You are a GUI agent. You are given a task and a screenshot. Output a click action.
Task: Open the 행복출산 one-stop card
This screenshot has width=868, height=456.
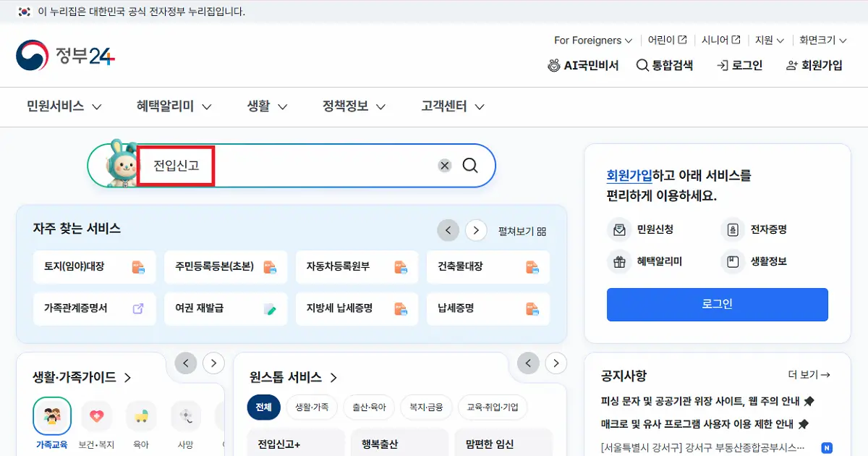click(399, 443)
